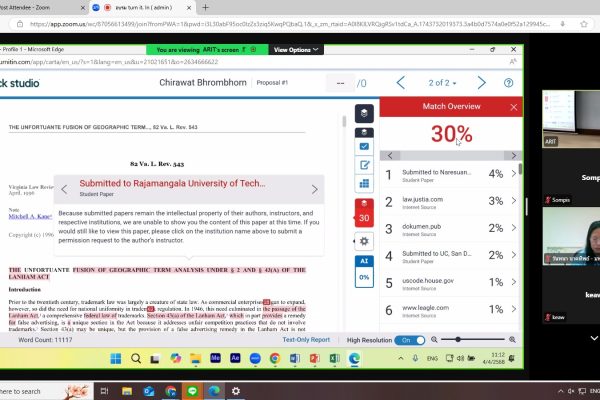Go to previous match with left gray arrow
Image resolution: width=600 pixels, height=400 pixels.
390,155
